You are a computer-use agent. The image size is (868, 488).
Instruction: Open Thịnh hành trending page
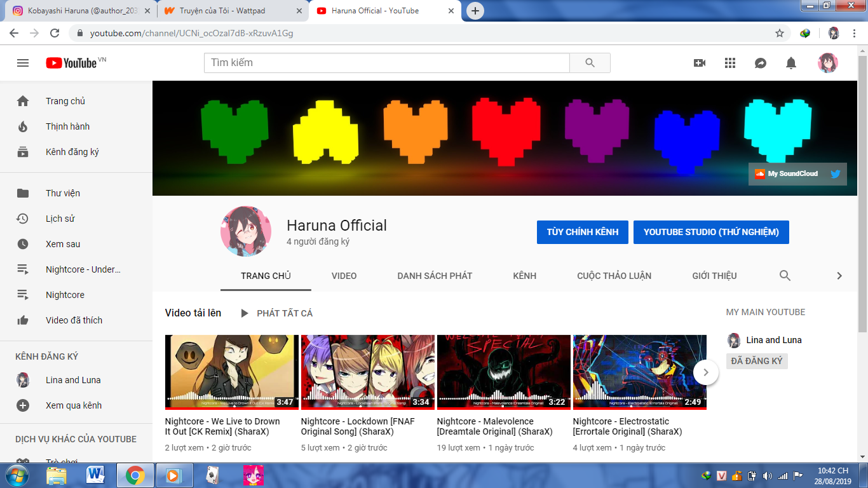click(76, 126)
